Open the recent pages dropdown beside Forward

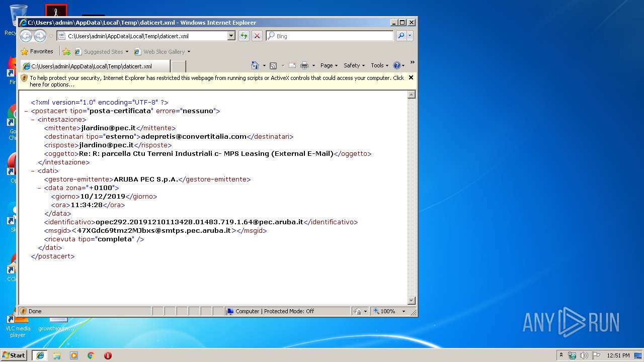click(x=51, y=36)
